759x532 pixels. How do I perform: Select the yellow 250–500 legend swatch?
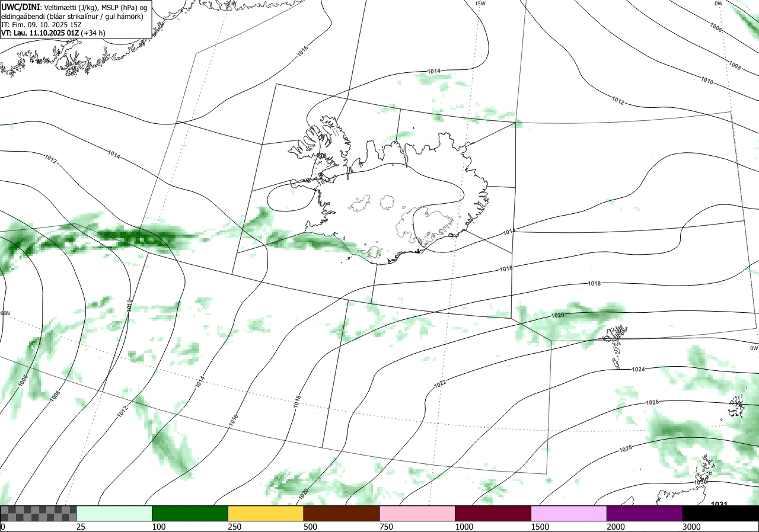(x=266, y=513)
